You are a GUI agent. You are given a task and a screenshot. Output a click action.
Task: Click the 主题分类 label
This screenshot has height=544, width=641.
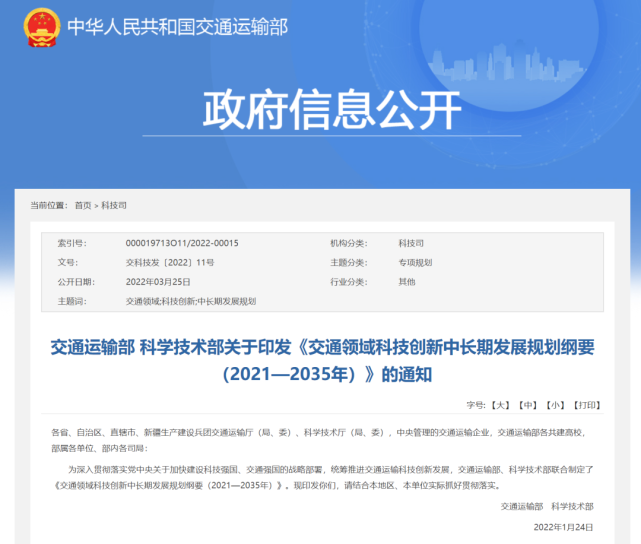pyautogui.click(x=349, y=262)
